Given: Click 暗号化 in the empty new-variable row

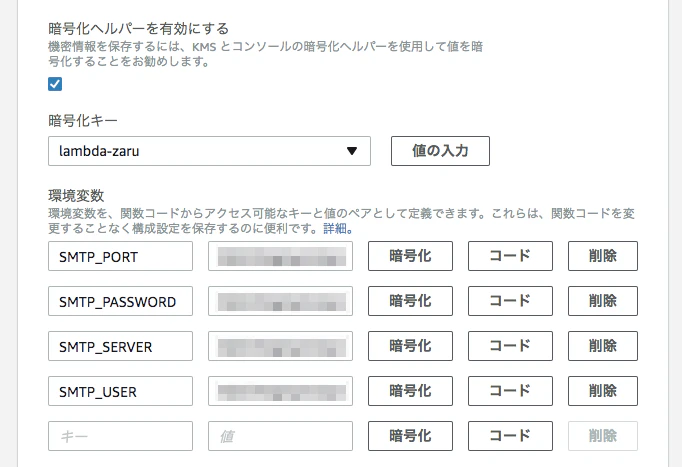Looking at the screenshot, I should [x=410, y=436].
